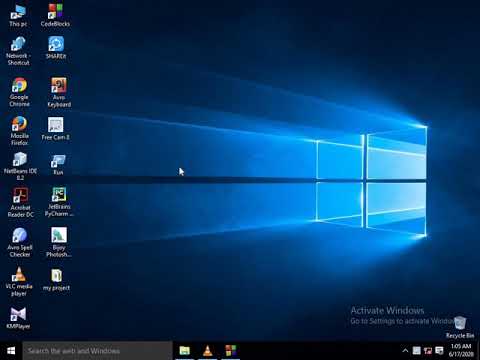Viewport: 480px width, 360px height.
Task: Open the Windows Start menu
Action: (x=11, y=351)
